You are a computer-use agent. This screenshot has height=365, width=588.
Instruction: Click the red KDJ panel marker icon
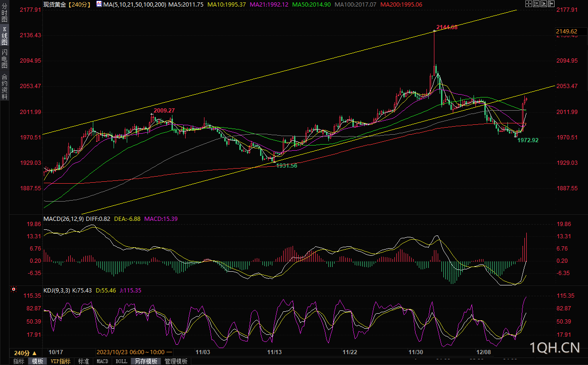[x=14, y=289]
